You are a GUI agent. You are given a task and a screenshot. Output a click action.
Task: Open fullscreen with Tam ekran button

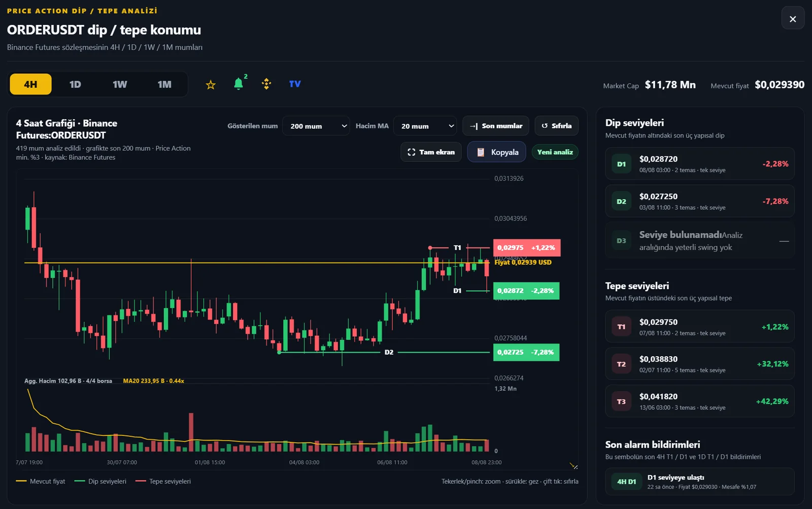(x=431, y=152)
